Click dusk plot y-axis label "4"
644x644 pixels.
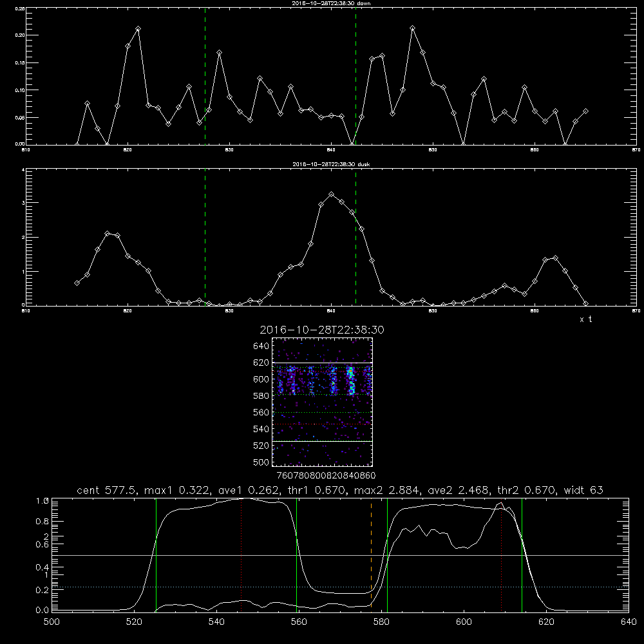point(23,169)
